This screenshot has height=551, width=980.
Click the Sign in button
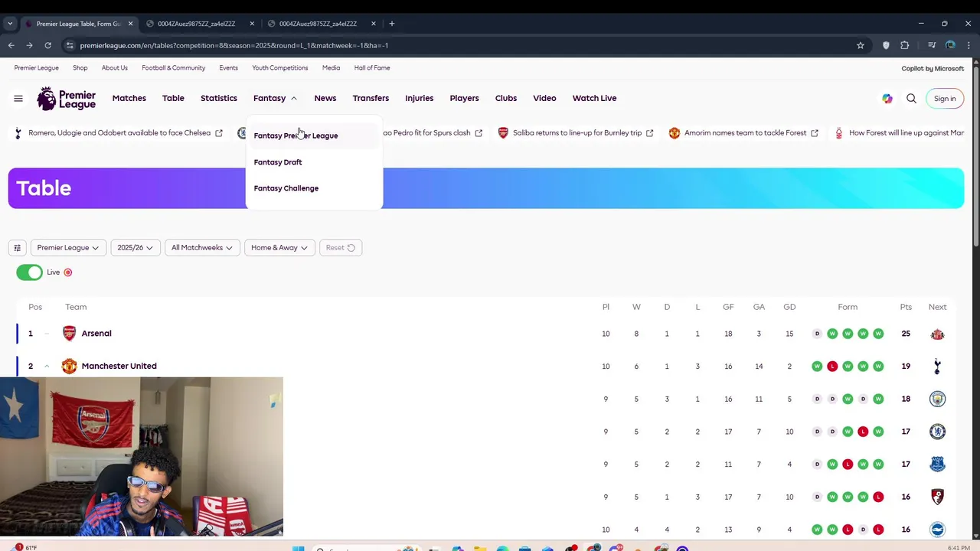tap(945, 98)
